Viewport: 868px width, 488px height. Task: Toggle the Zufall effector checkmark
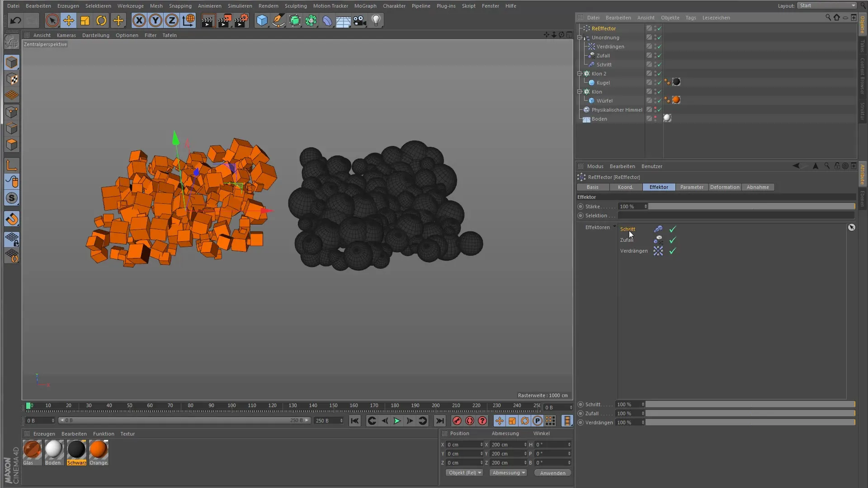pyautogui.click(x=672, y=240)
